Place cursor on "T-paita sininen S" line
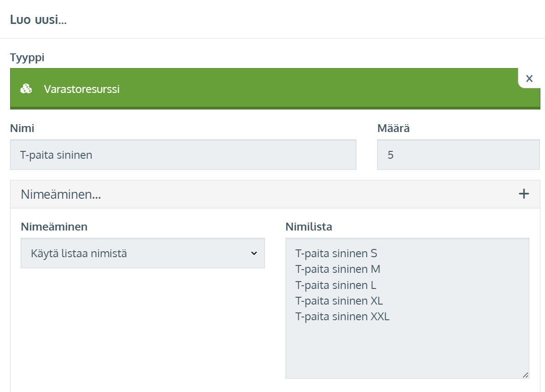 (x=336, y=254)
